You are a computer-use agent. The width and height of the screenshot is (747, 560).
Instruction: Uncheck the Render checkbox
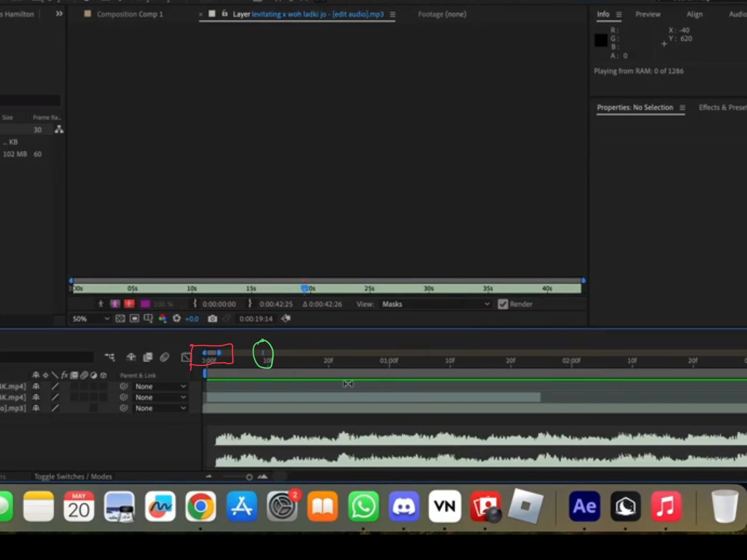click(502, 304)
